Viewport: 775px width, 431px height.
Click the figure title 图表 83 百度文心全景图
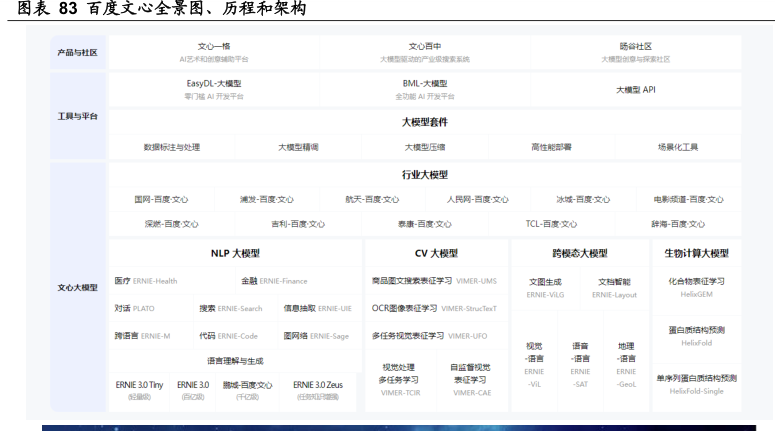161,8
